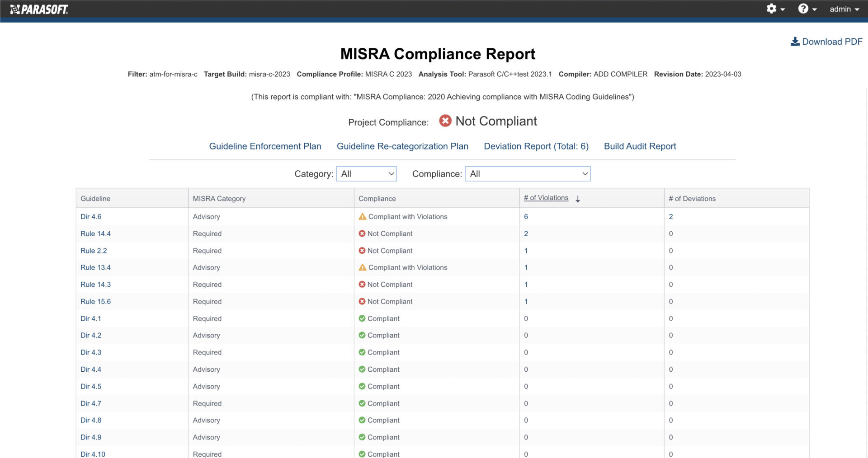Click green check icon in Dir 4.3 row
Image resolution: width=868 pixels, height=458 pixels.
[x=362, y=352]
